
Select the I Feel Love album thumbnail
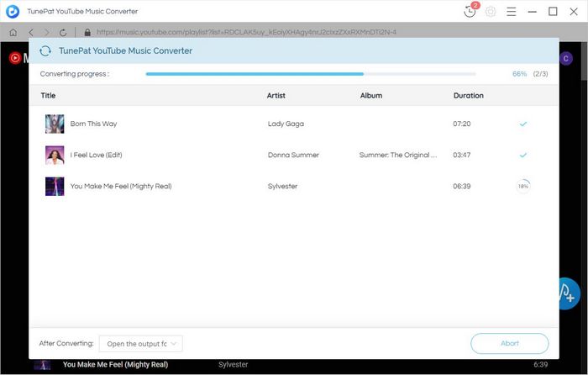[x=55, y=155]
